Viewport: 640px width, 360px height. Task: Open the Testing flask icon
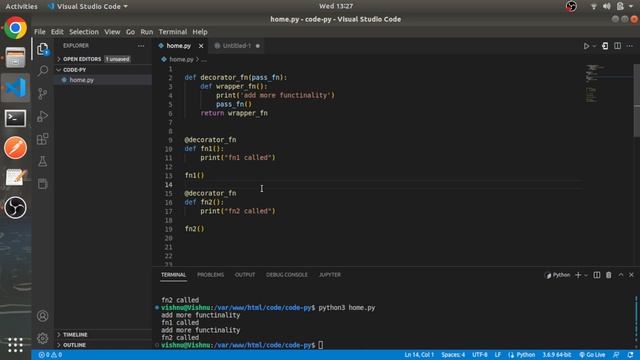(42, 161)
